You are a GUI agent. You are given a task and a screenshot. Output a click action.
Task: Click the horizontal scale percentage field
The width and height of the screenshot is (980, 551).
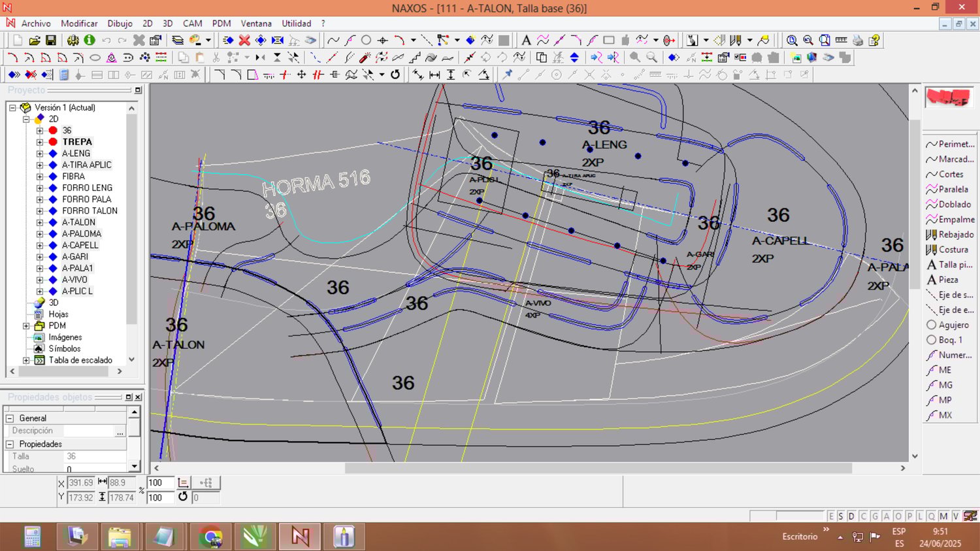point(159,483)
